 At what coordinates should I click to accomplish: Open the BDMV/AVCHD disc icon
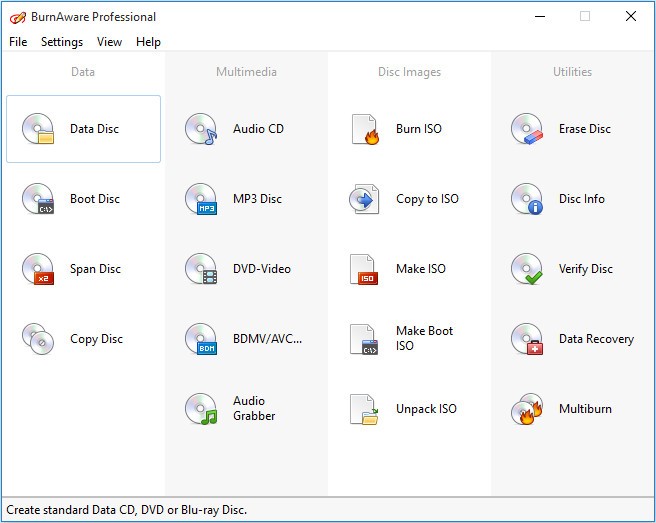(201, 339)
